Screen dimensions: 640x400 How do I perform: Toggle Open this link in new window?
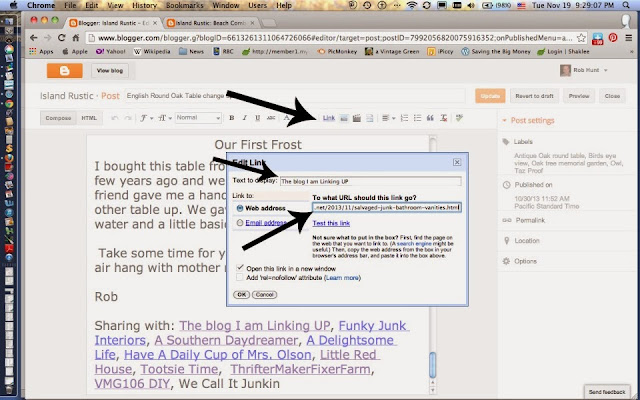click(x=240, y=268)
